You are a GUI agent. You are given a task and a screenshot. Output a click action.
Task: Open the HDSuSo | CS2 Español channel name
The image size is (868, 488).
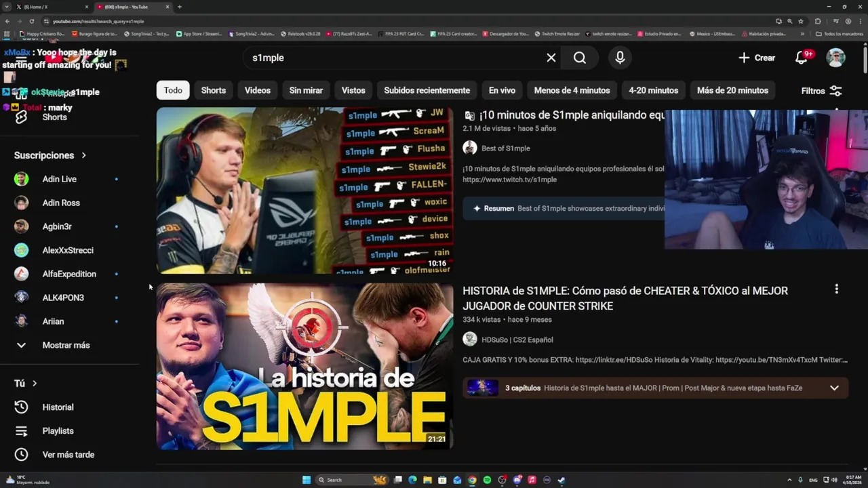(x=517, y=340)
